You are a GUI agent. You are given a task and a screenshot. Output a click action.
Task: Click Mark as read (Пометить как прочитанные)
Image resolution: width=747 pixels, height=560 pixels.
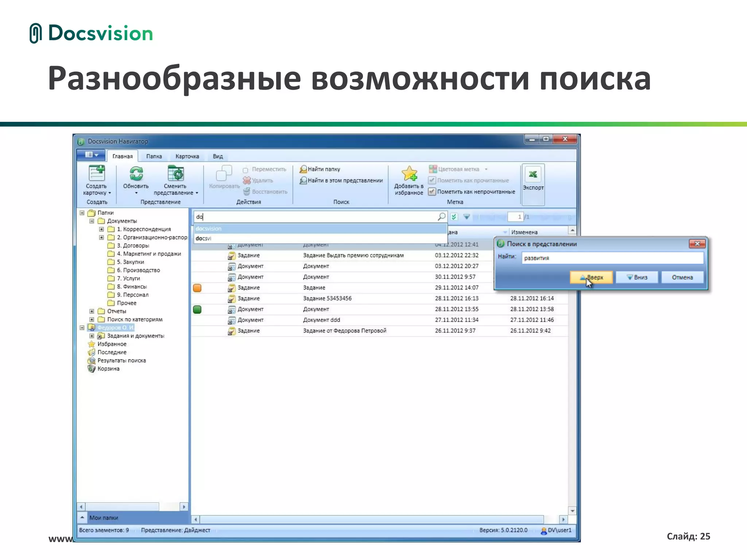click(469, 180)
